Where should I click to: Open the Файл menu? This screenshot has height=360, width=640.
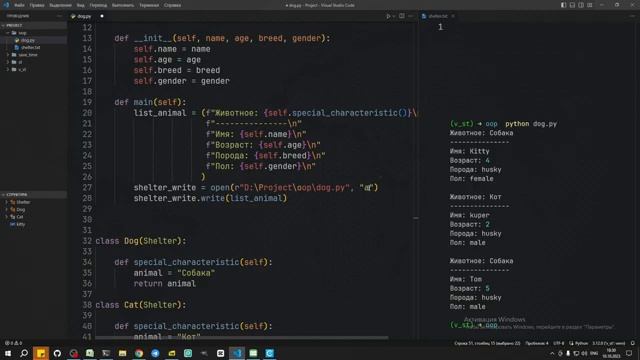coord(19,5)
